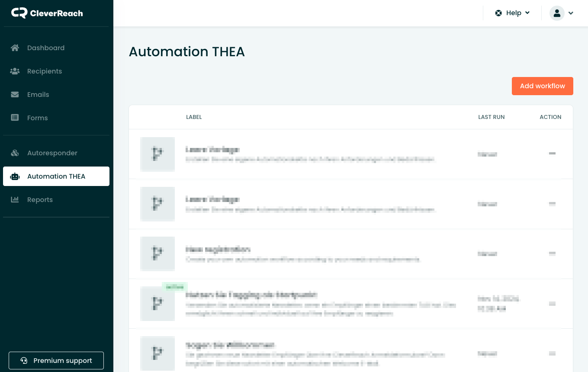Click the Premium support headset icon
Image resolution: width=588 pixels, height=372 pixels.
(x=25, y=361)
